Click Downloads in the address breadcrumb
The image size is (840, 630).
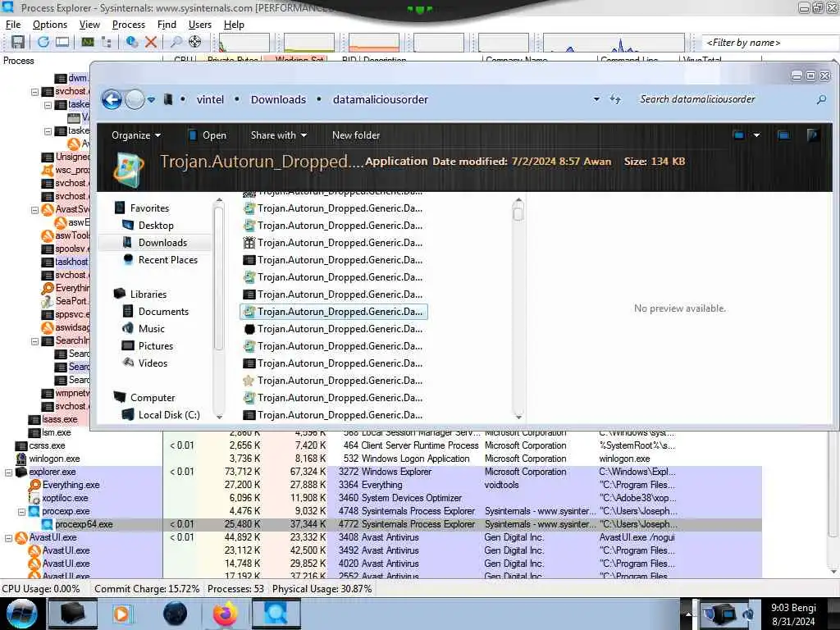[278, 99]
